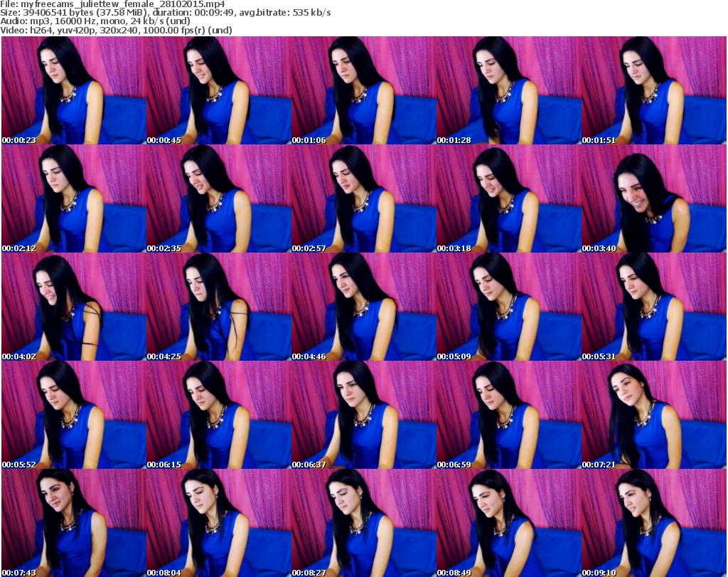
Task: Choose the 00:04:02 video frame
Action: click(74, 307)
